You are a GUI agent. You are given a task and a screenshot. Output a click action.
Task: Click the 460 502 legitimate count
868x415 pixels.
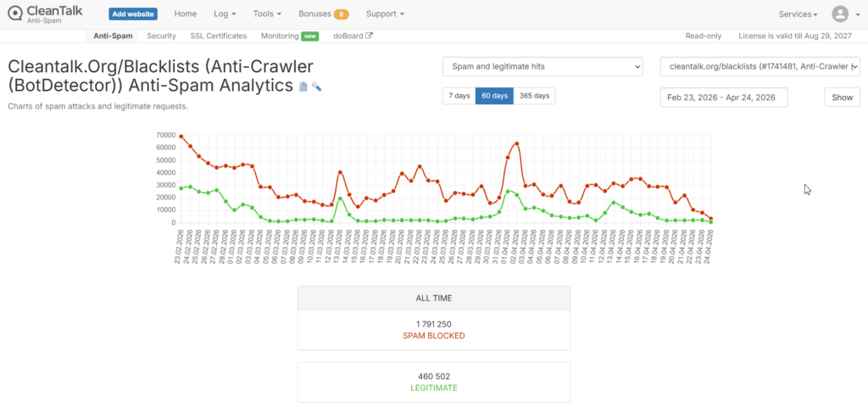pos(434,376)
